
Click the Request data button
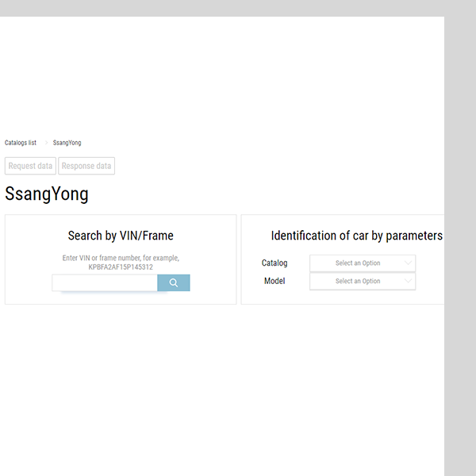30,166
